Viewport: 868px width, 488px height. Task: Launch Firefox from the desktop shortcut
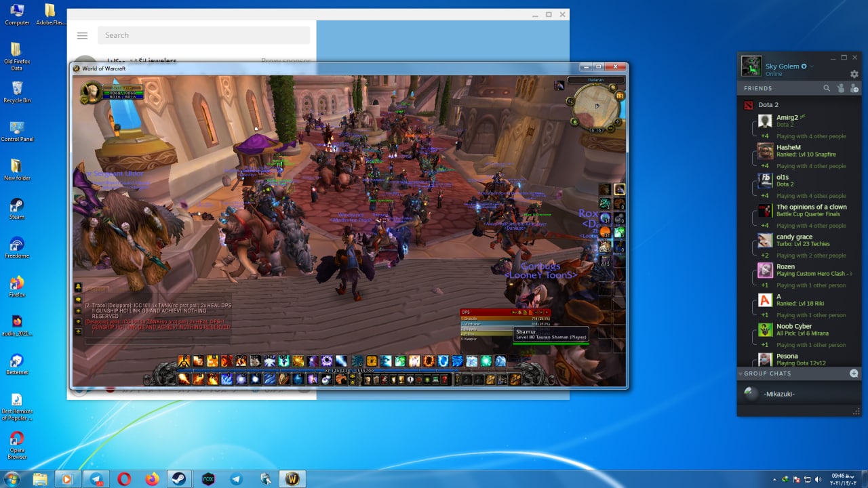[x=17, y=287]
